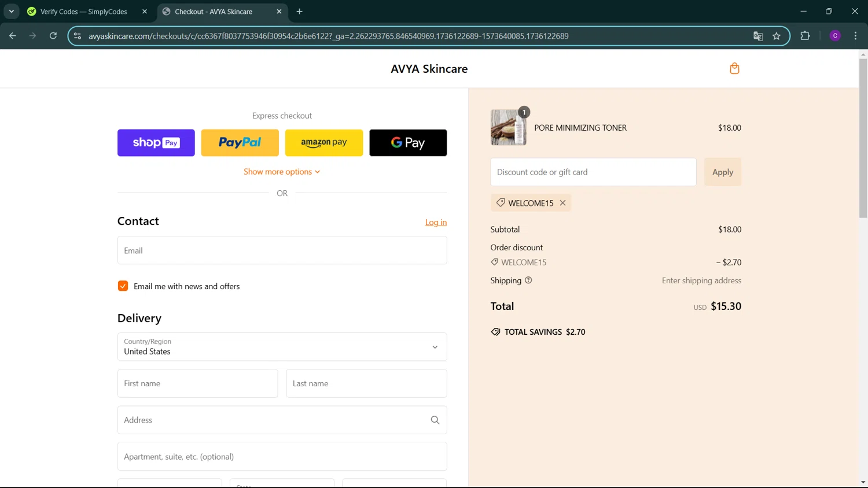Click the Total amount $15.30

click(x=726, y=306)
